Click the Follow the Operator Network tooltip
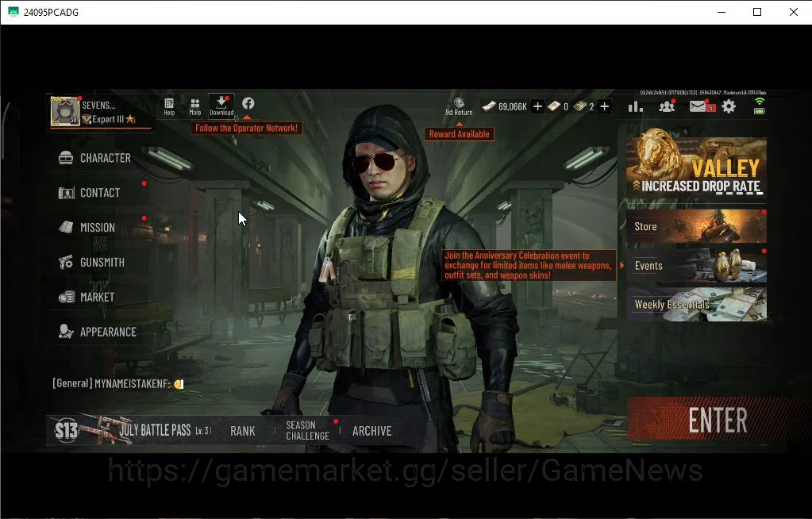The image size is (812, 519). click(x=247, y=128)
